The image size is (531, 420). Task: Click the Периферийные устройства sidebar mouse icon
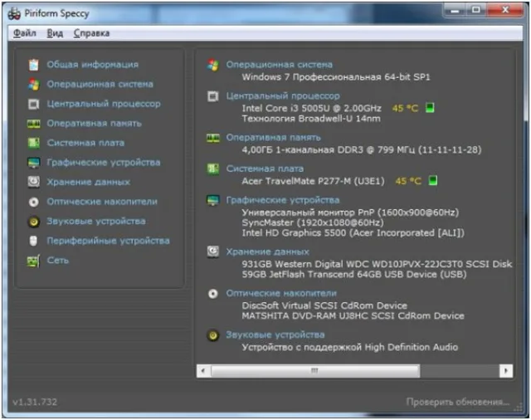(33, 242)
